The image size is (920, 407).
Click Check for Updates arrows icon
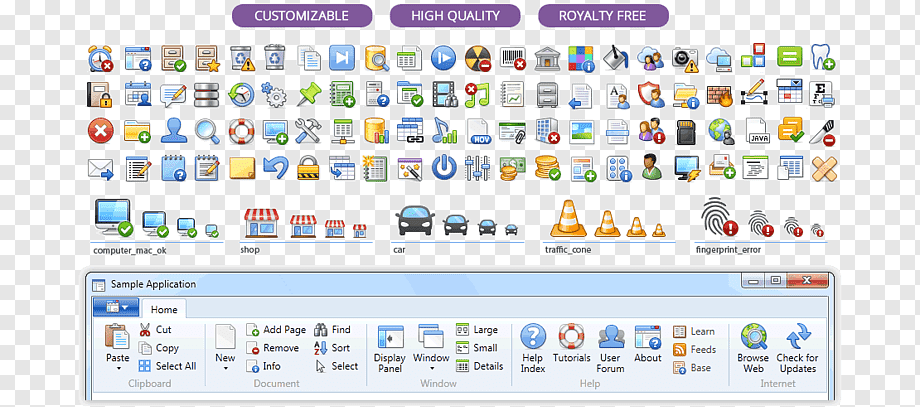tap(797, 337)
